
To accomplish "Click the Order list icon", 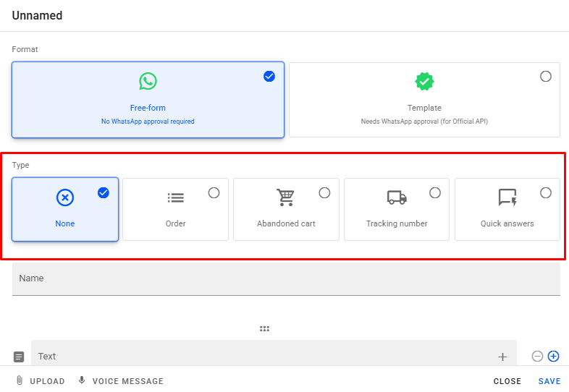I will [x=176, y=197].
